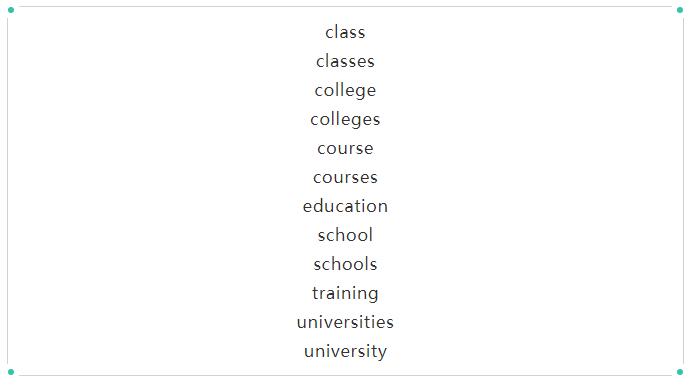Click the word "training"
The width and height of the screenshot is (694, 386).
click(345, 293)
